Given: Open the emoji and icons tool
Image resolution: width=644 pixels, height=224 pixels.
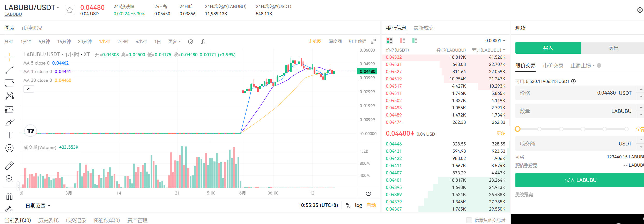Looking at the screenshot, I should (x=10, y=148).
